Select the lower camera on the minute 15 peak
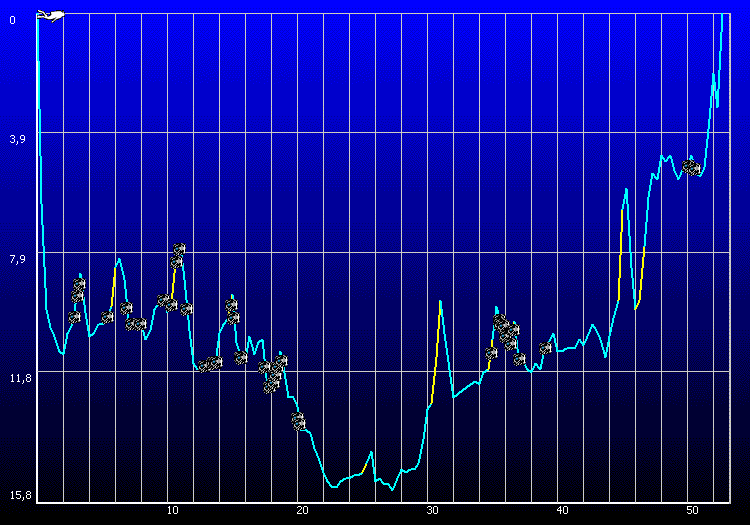750x525 pixels. pyautogui.click(x=233, y=317)
